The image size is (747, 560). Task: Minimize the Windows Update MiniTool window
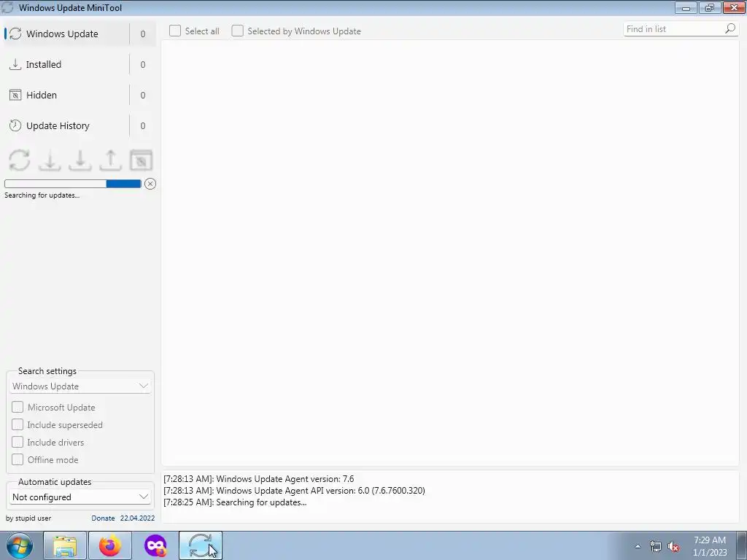point(686,7)
